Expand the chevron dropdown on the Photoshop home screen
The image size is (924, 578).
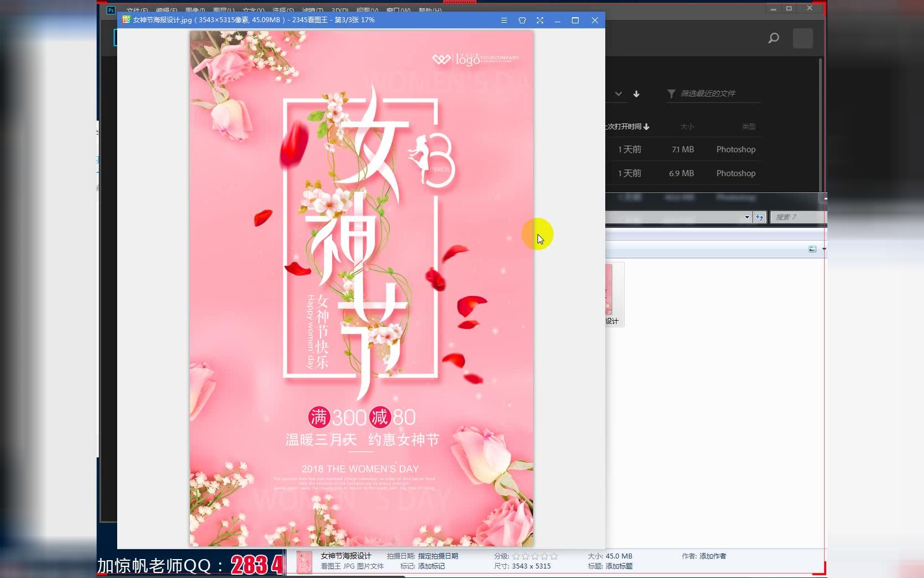(x=619, y=94)
